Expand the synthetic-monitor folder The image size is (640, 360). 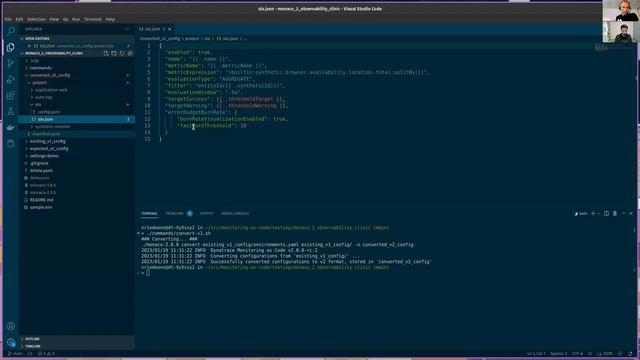(52, 127)
